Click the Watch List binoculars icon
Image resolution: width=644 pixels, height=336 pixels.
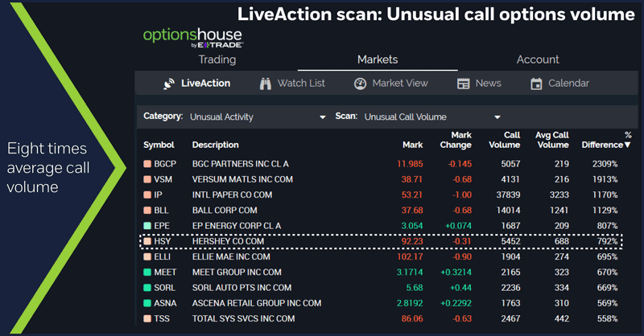tap(266, 84)
